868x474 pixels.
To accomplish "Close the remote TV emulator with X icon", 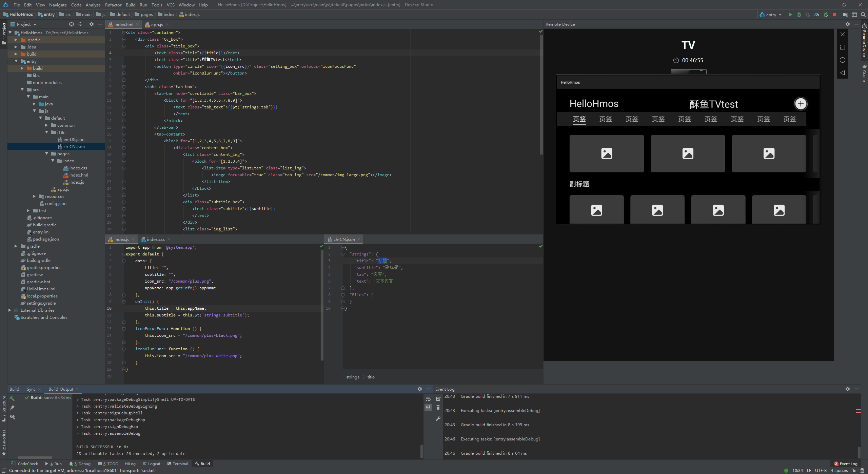I will [843, 34].
